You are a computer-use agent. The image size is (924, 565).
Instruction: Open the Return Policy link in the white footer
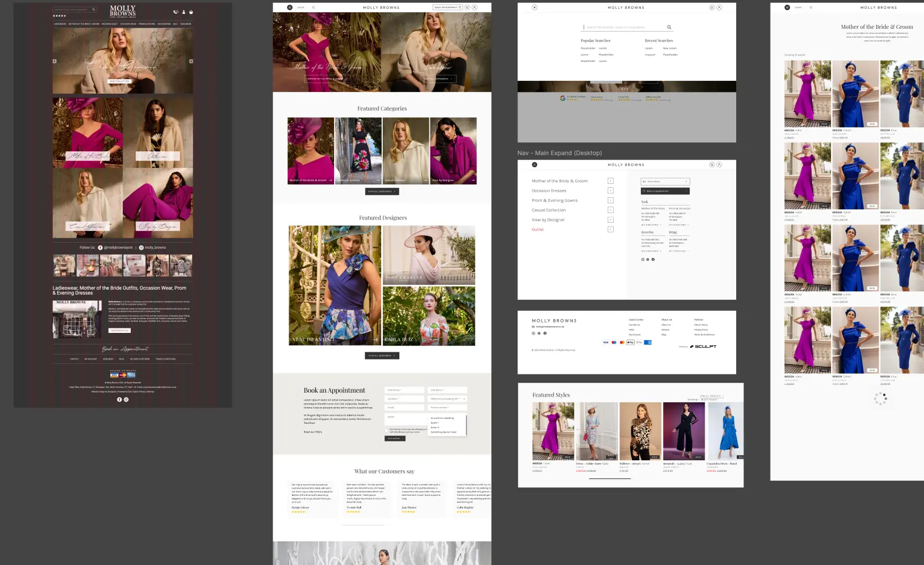pyautogui.click(x=701, y=325)
